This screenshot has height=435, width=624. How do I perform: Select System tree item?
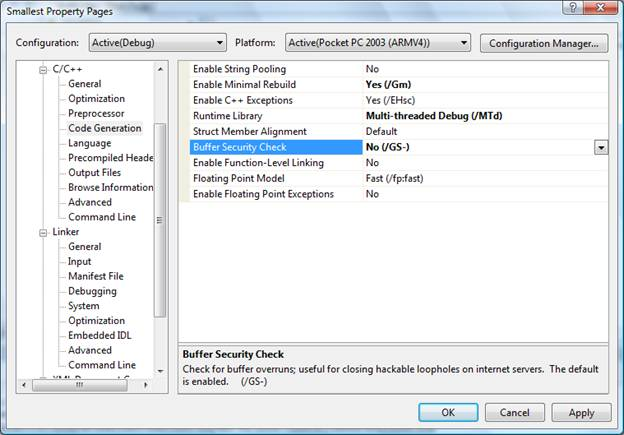tap(84, 306)
